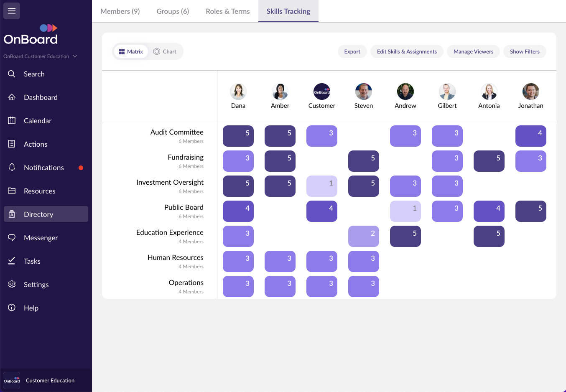Viewport: 566px width, 392px height.
Task: Open Settings gear icon
Action: click(x=12, y=285)
